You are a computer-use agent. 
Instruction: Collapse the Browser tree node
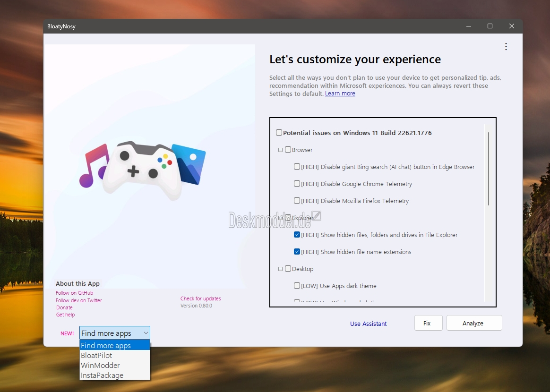point(280,150)
